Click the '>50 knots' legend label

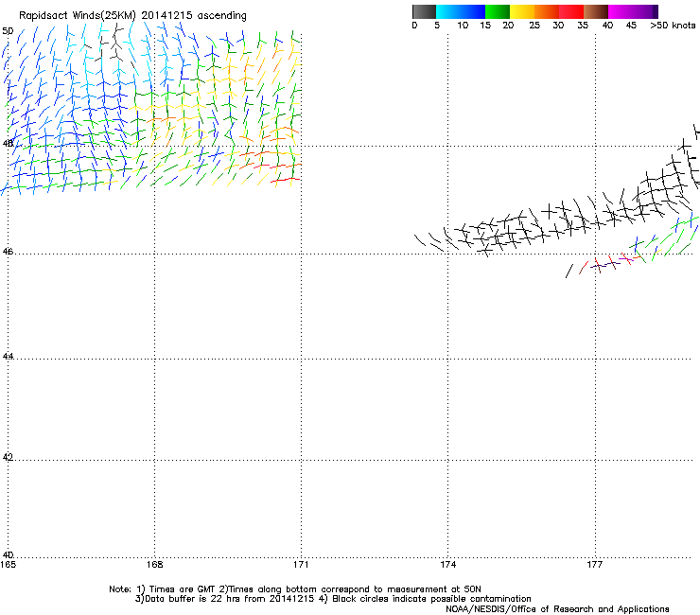tap(673, 26)
